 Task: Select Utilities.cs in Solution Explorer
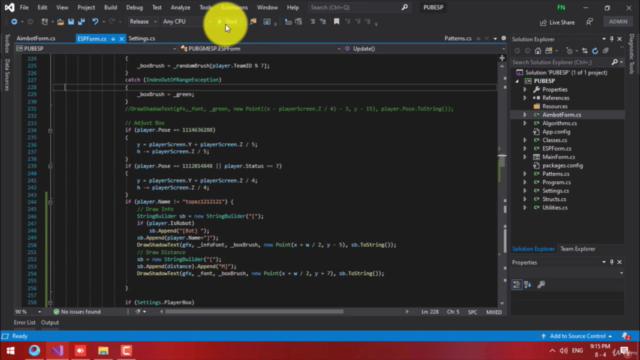tap(555, 208)
